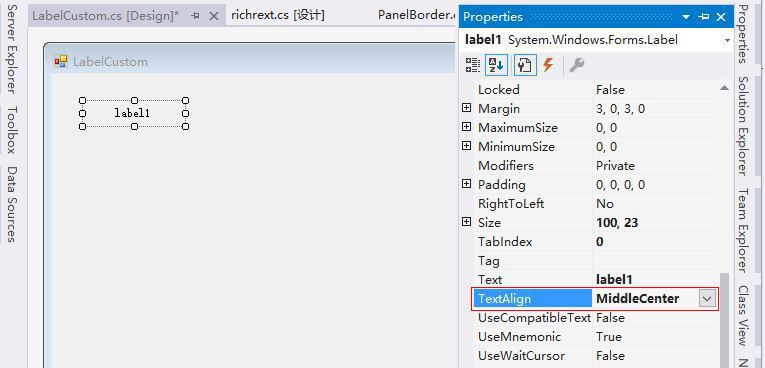The width and height of the screenshot is (765, 368).
Task: Open Server Explorer side tab
Action: click(12, 49)
